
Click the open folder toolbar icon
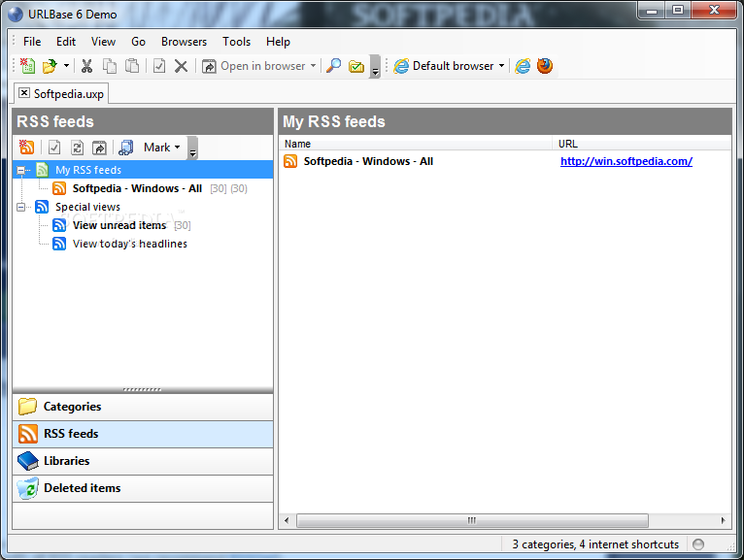pyautogui.click(x=50, y=66)
